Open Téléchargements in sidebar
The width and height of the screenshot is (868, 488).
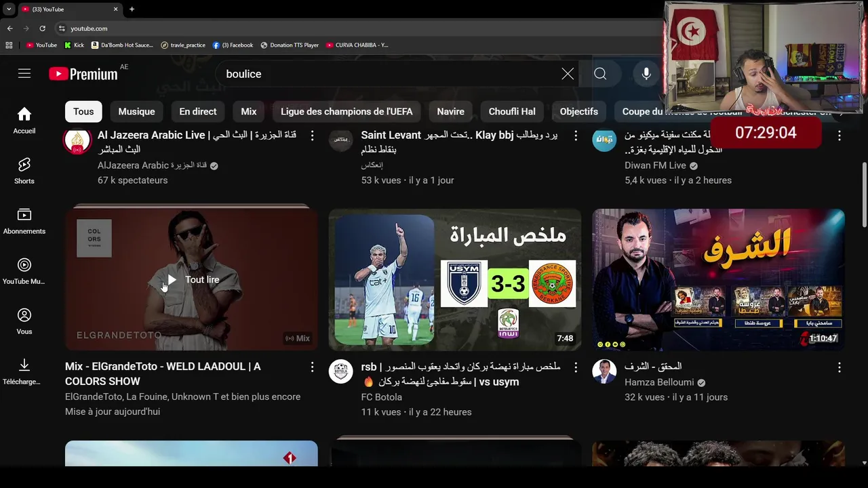pyautogui.click(x=24, y=371)
